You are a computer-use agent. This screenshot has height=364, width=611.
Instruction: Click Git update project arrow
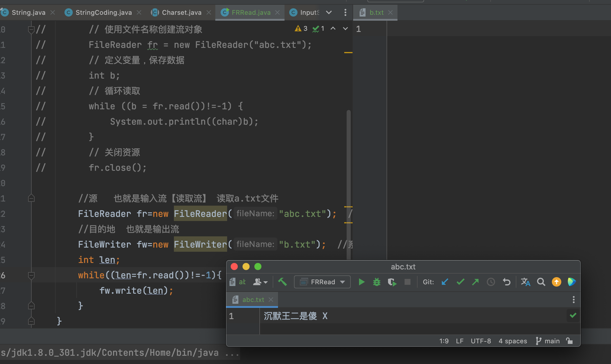[445, 282]
